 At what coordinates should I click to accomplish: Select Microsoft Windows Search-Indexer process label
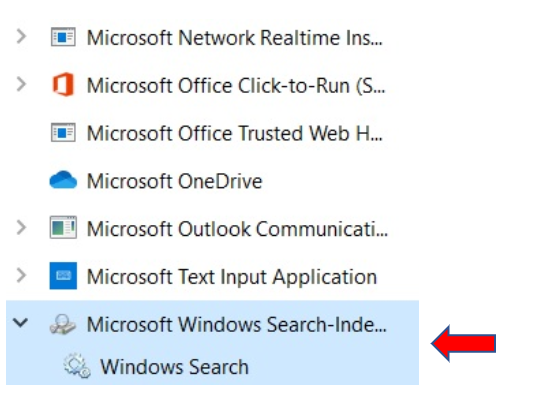click(x=236, y=325)
